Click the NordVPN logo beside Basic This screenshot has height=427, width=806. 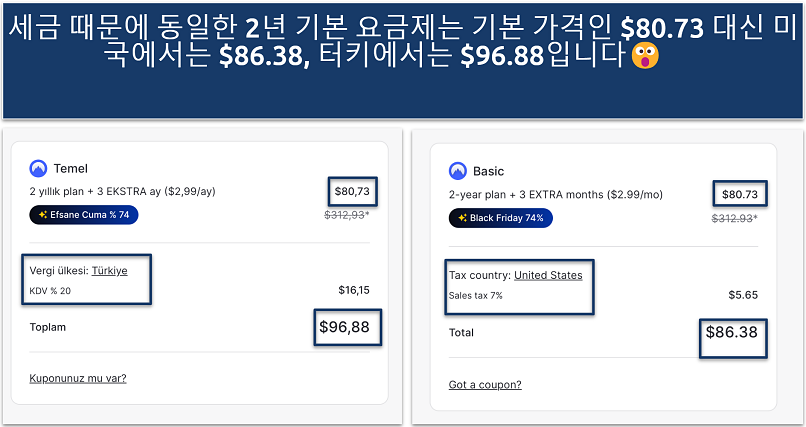click(x=458, y=171)
